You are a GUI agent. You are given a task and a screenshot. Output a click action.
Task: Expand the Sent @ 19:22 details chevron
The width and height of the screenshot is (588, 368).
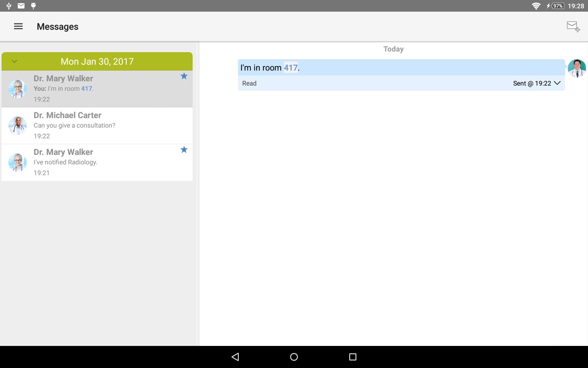coord(557,83)
